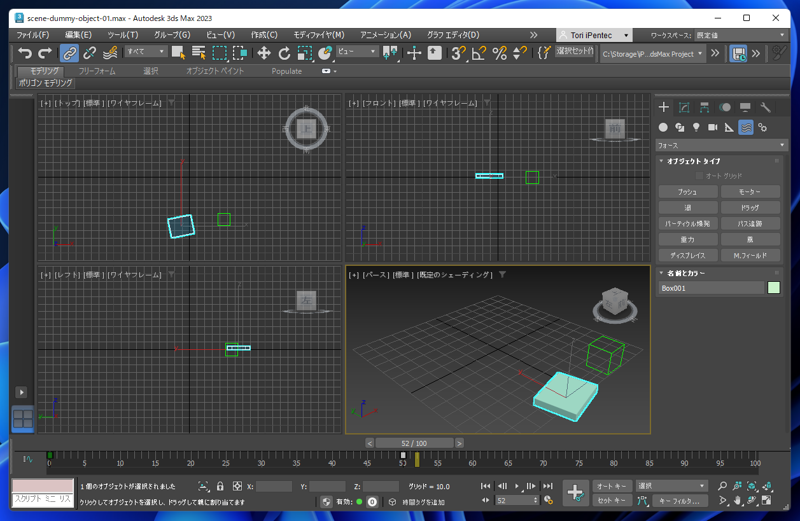Image resolution: width=800 pixels, height=521 pixels.
Task: Collapse the オブジェクト タイプ rollout
Action: pos(693,161)
